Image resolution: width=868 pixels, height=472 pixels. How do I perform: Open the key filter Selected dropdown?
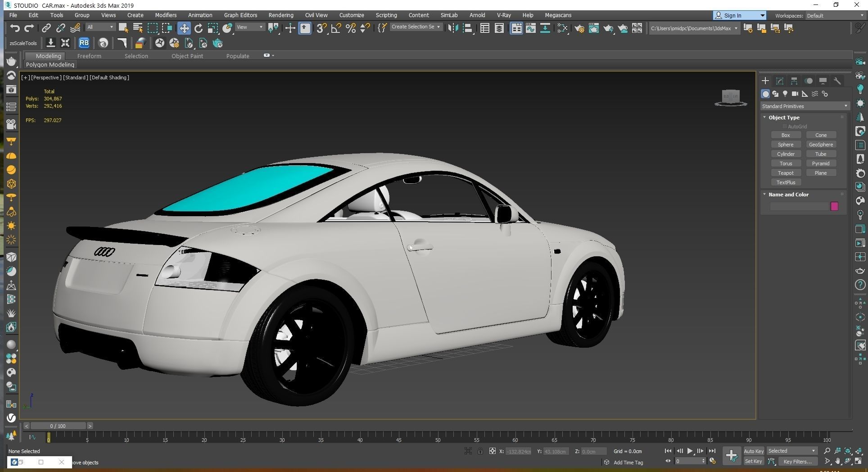pos(792,451)
